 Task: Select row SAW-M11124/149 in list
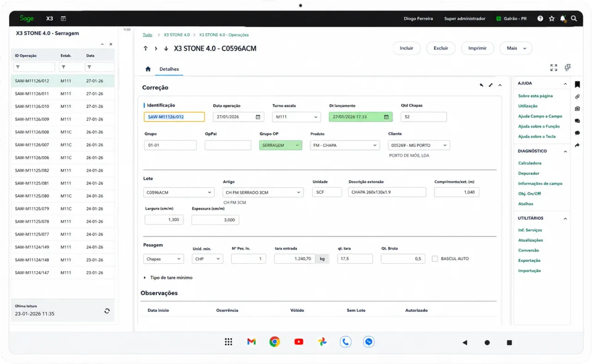point(63,247)
